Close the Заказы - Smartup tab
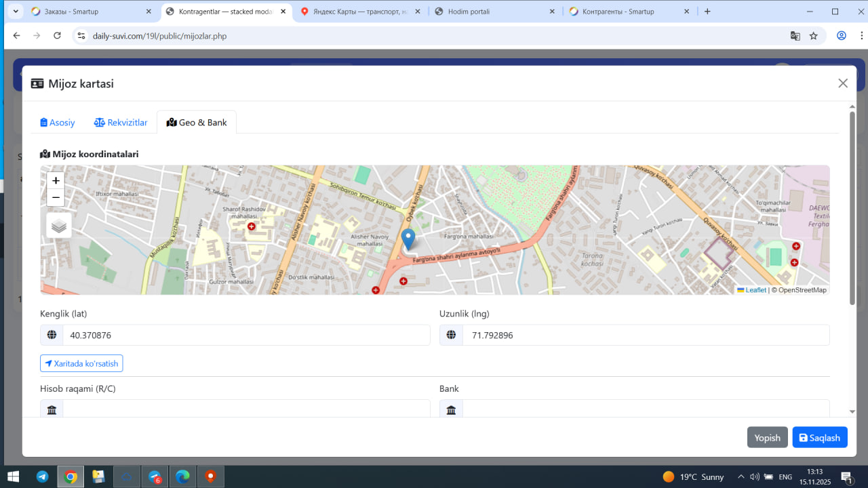868x488 pixels. click(149, 12)
